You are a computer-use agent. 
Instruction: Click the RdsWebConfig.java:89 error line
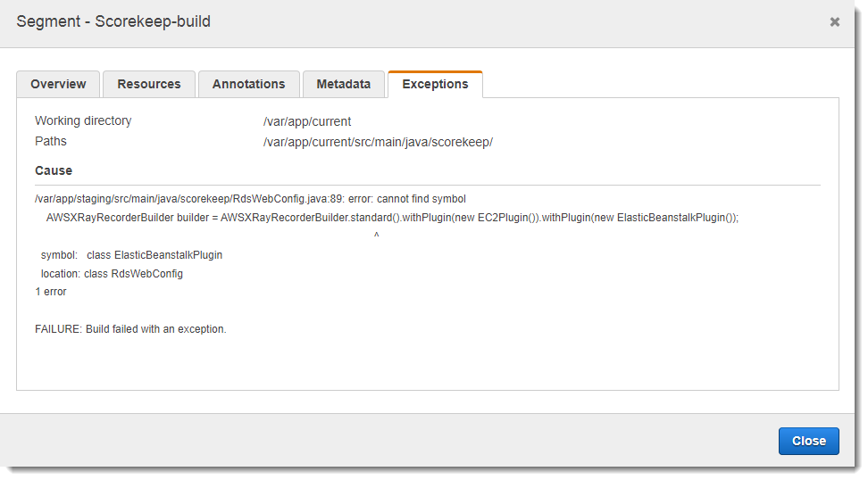[250, 199]
